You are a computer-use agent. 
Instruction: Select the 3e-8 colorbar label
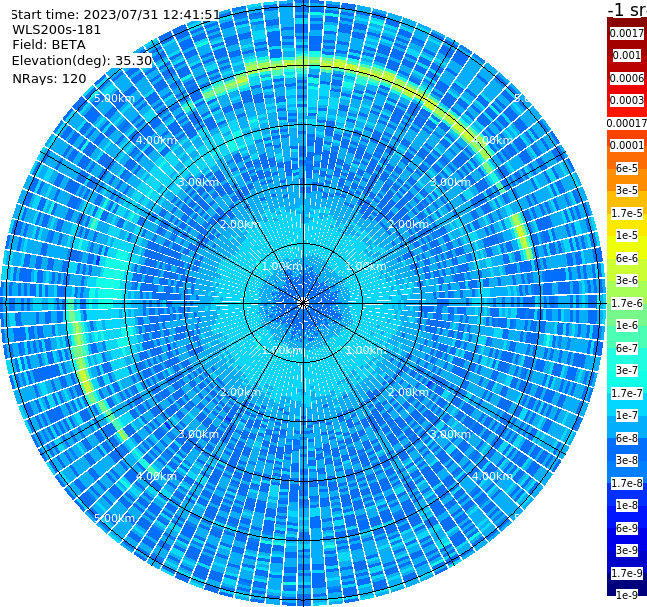(x=627, y=460)
